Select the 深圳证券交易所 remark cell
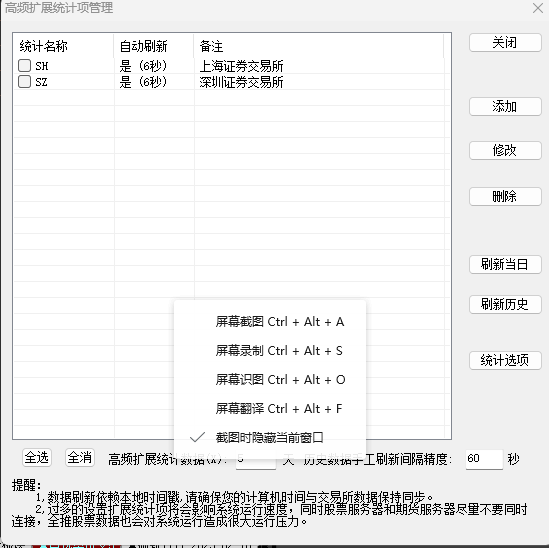This screenshot has width=549, height=548. (x=241, y=82)
